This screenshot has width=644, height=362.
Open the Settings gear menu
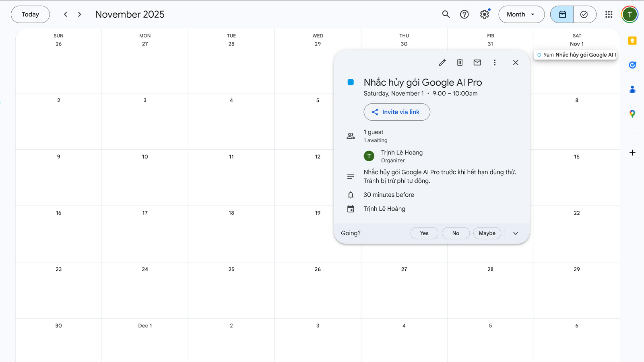484,14
